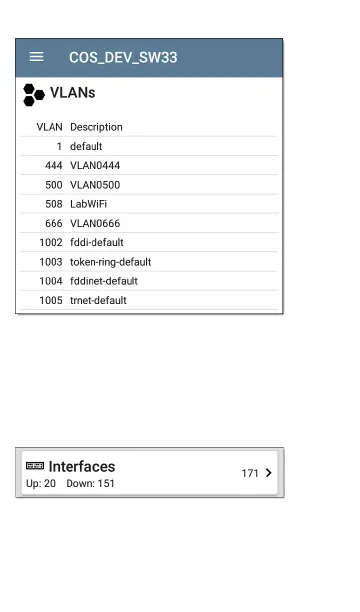Select the LabWiFi VLAN row

point(149,204)
